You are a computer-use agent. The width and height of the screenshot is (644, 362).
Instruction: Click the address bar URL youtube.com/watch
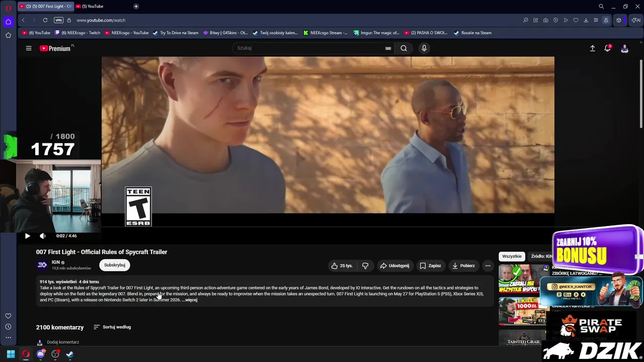[101, 20]
